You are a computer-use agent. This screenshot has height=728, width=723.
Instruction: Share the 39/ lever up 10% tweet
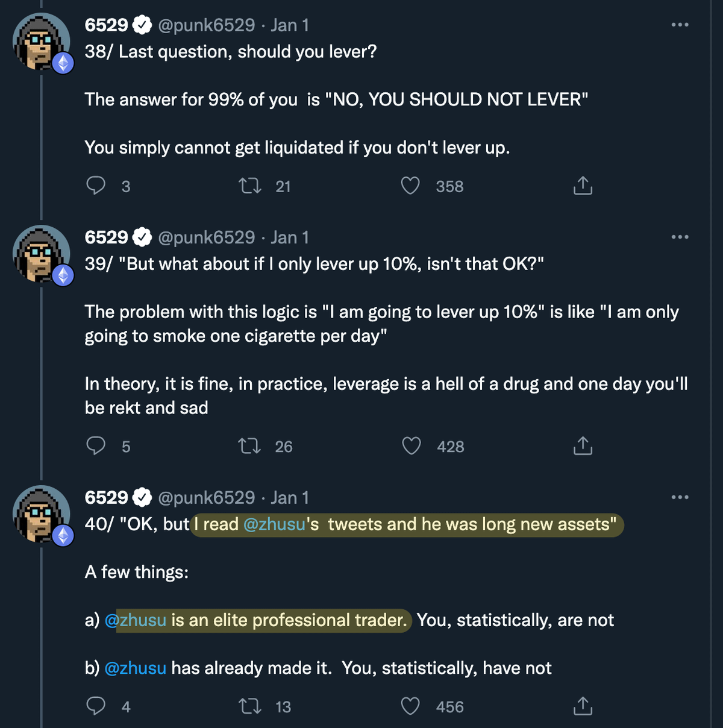[x=583, y=446]
